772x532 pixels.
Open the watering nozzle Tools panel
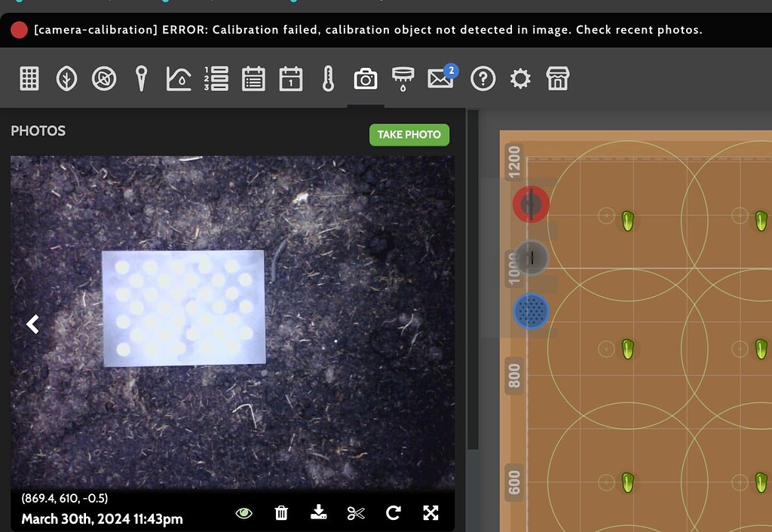403,78
